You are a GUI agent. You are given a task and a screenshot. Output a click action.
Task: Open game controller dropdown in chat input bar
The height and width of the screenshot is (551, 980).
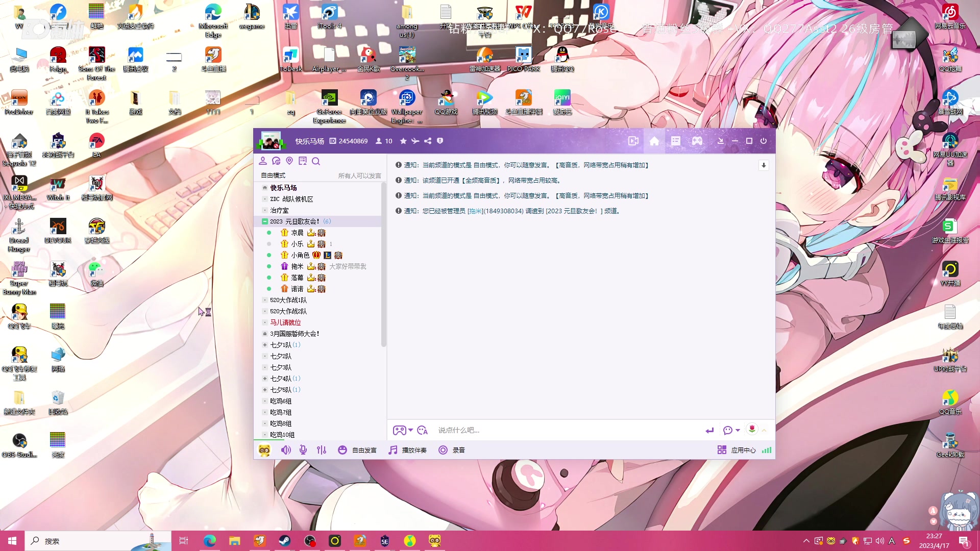pos(403,430)
